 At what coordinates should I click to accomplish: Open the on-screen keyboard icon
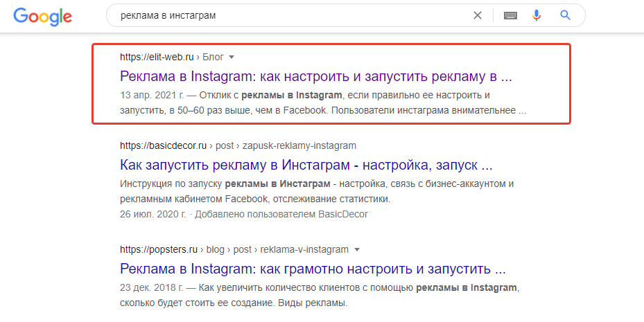510,16
